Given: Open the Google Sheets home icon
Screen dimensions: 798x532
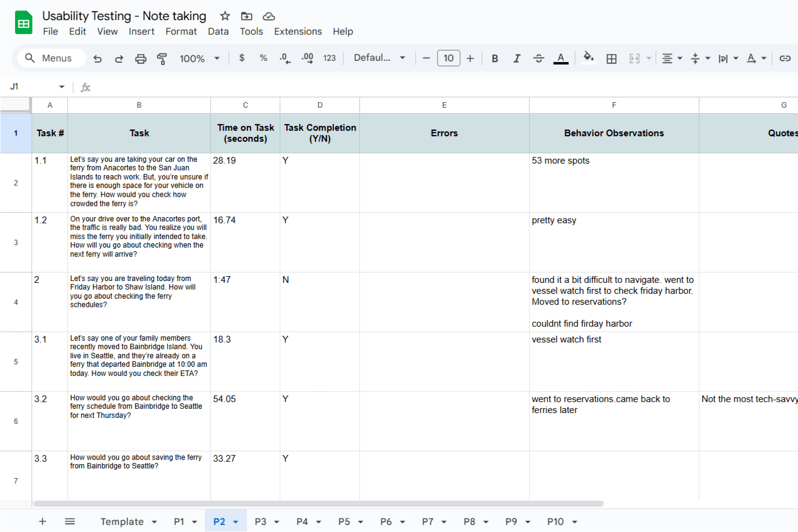Looking at the screenshot, I should (23, 23).
